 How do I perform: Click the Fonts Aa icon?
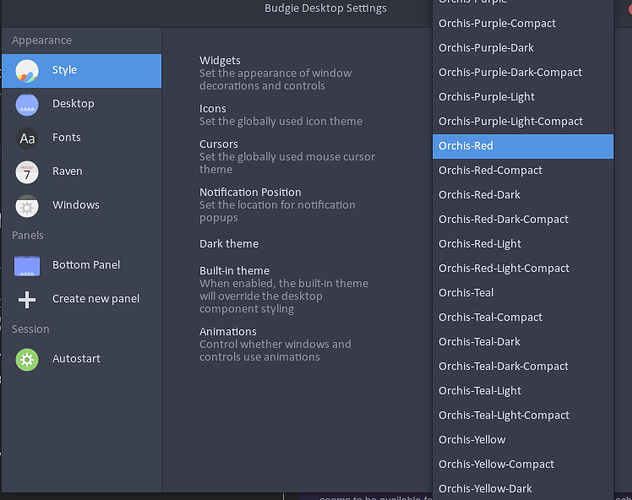pyautogui.click(x=27, y=139)
